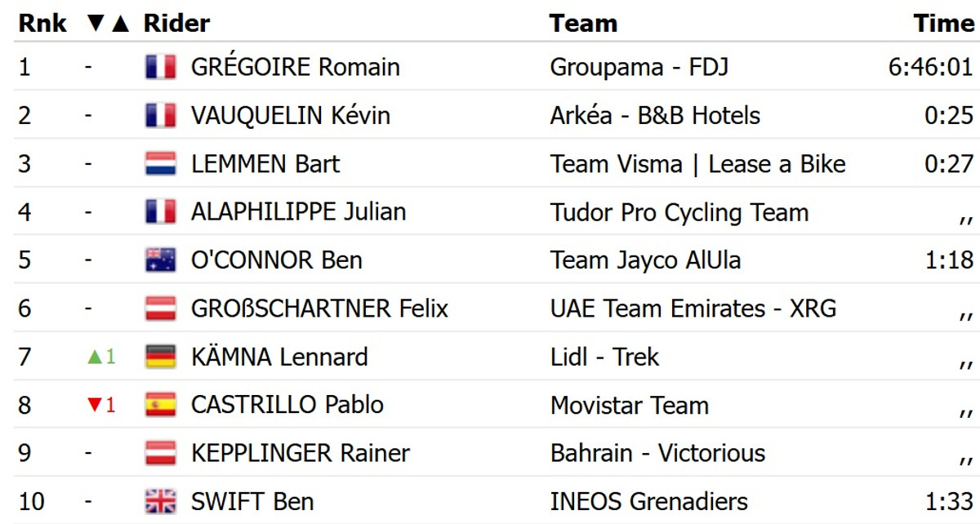Screen dimensions: 980x524
Task: Sort the table by Rnk column
Action: 38,24
